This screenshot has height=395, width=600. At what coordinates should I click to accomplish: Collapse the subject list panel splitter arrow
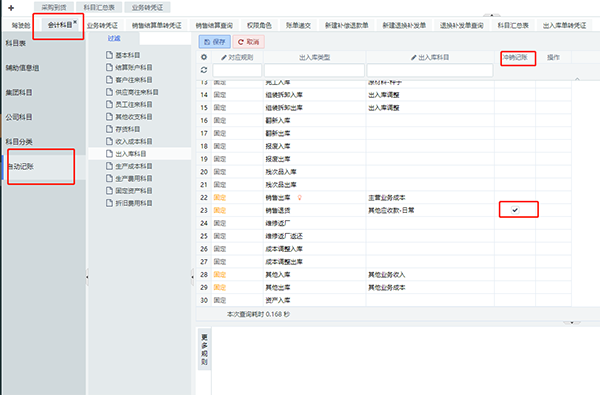click(192, 276)
